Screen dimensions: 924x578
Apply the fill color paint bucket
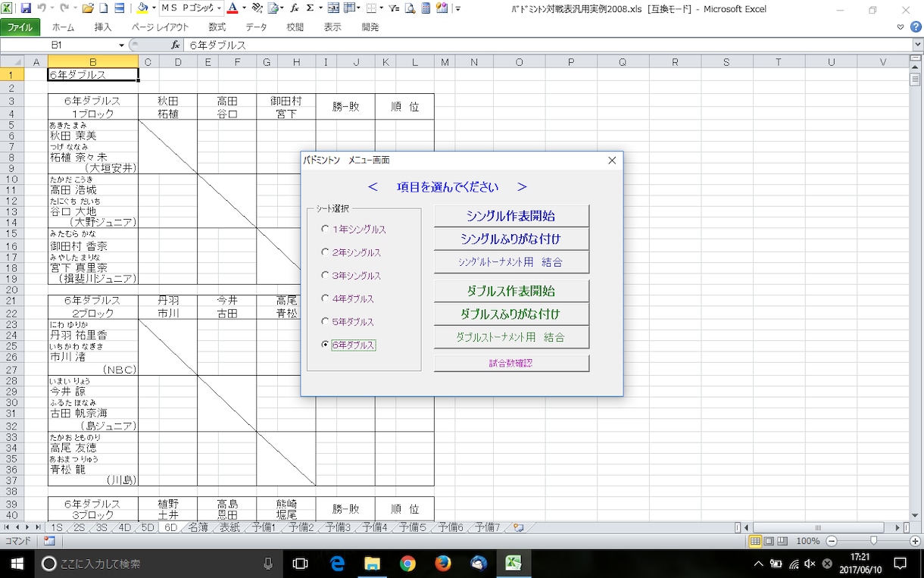point(142,9)
